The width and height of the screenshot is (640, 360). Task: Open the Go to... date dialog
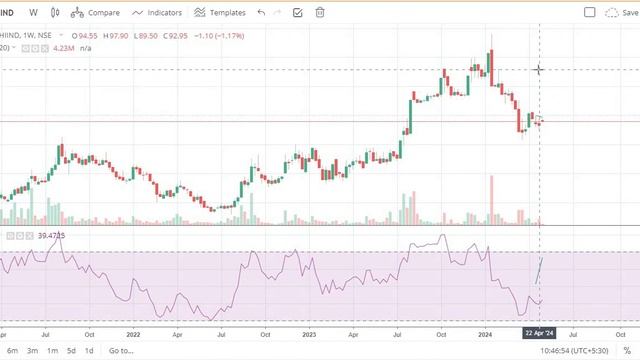pyautogui.click(x=121, y=351)
